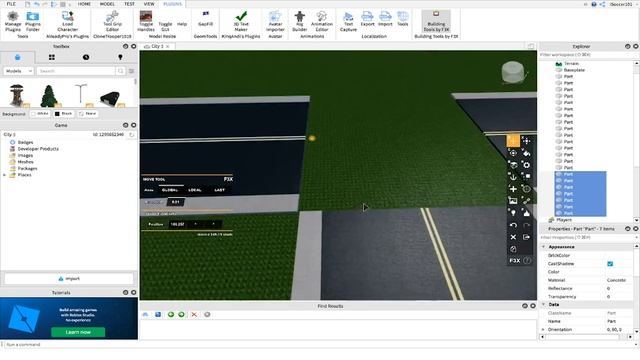The height and width of the screenshot is (360, 640).
Task: Open Manage Plugins
Action: pyautogui.click(x=13, y=22)
